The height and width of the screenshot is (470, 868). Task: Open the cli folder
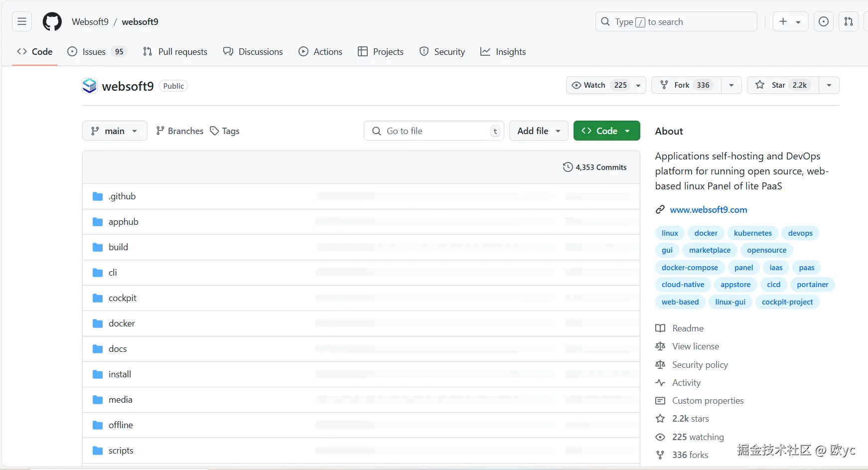(x=113, y=273)
